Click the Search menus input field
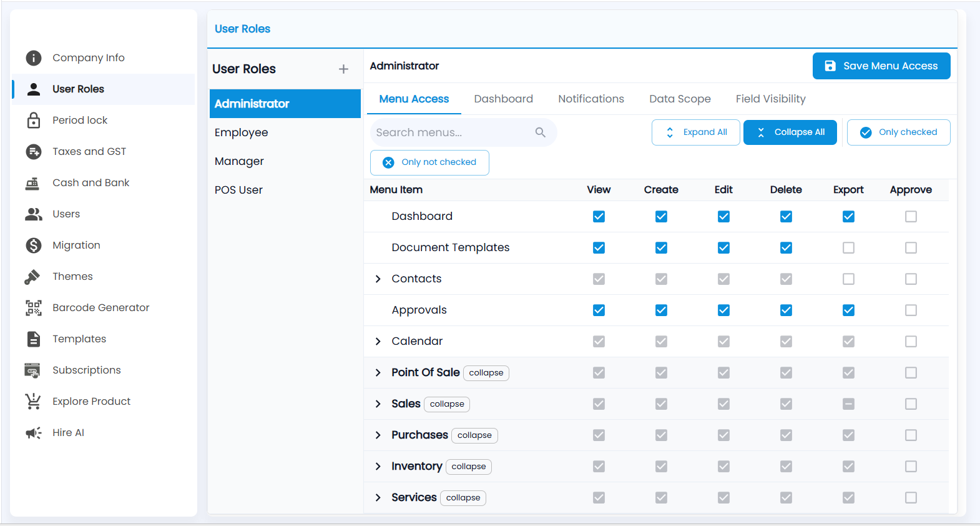The image size is (980, 526). click(463, 132)
